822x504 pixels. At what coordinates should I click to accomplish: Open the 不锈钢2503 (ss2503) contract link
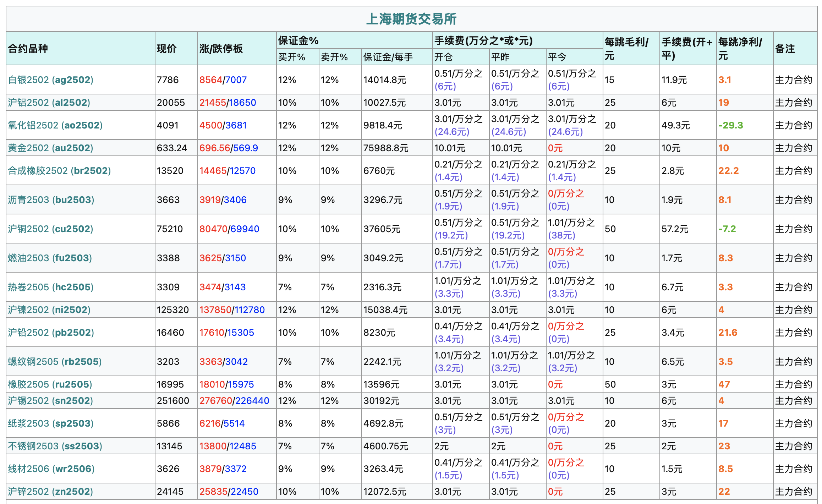click(55, 446)
